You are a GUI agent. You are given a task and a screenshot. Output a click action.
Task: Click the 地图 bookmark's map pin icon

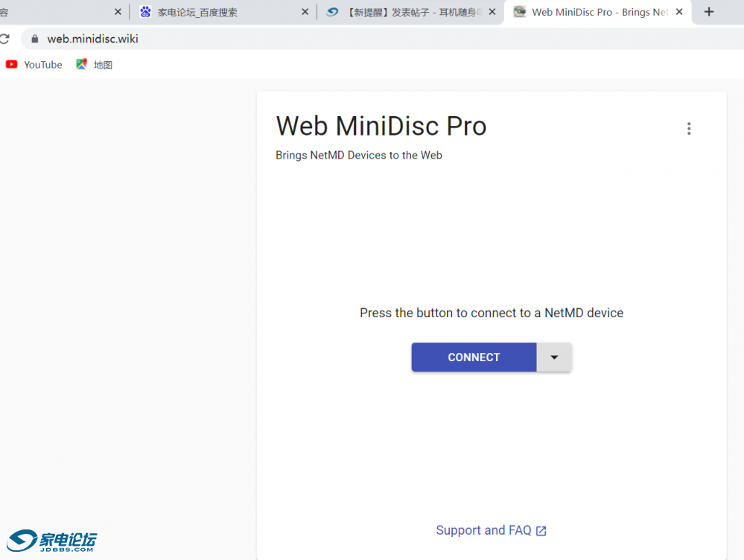82,64
